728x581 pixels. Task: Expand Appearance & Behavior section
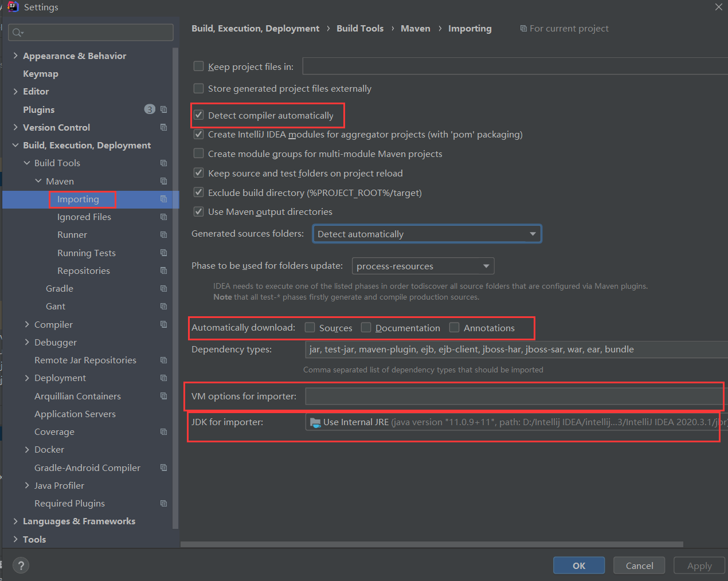click(x=15, y=56)
